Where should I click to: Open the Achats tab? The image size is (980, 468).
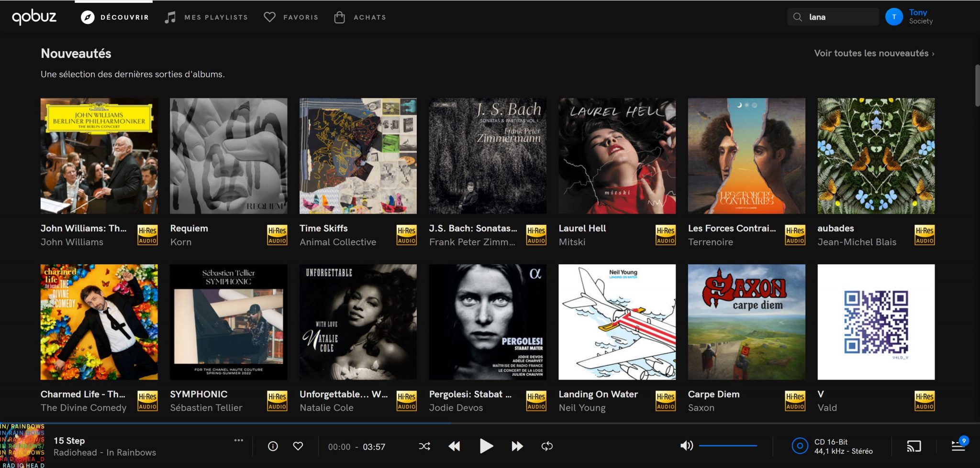360,17
